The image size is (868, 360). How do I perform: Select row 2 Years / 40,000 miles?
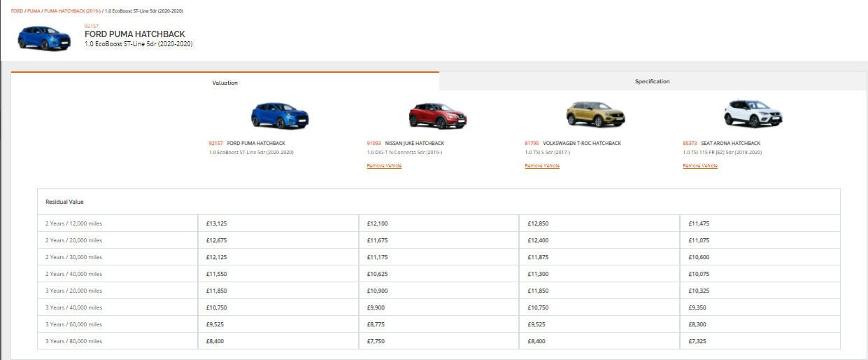coord(439,274)
